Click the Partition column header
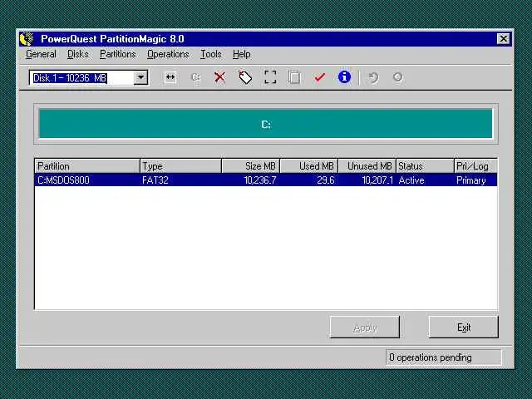 (87, 166)
